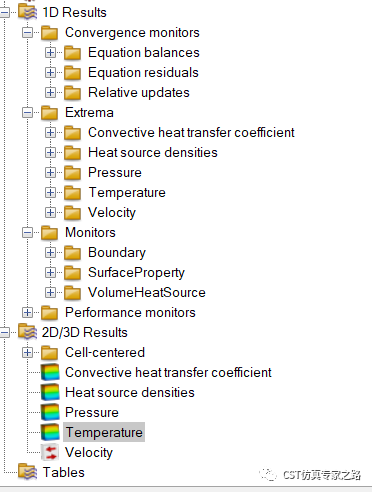Expand the Cell-centered folder

pos(27,352)
